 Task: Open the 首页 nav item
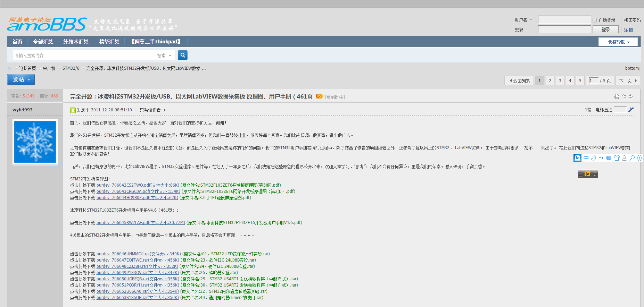click(17, 42)
